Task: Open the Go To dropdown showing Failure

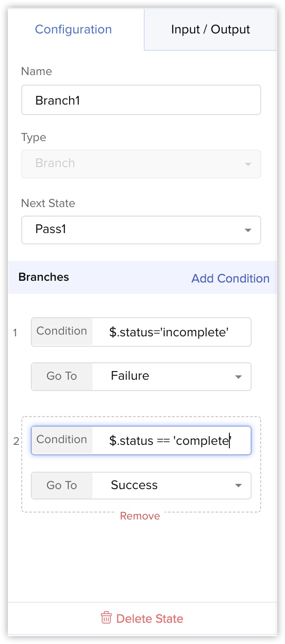Action: [141, 376]
